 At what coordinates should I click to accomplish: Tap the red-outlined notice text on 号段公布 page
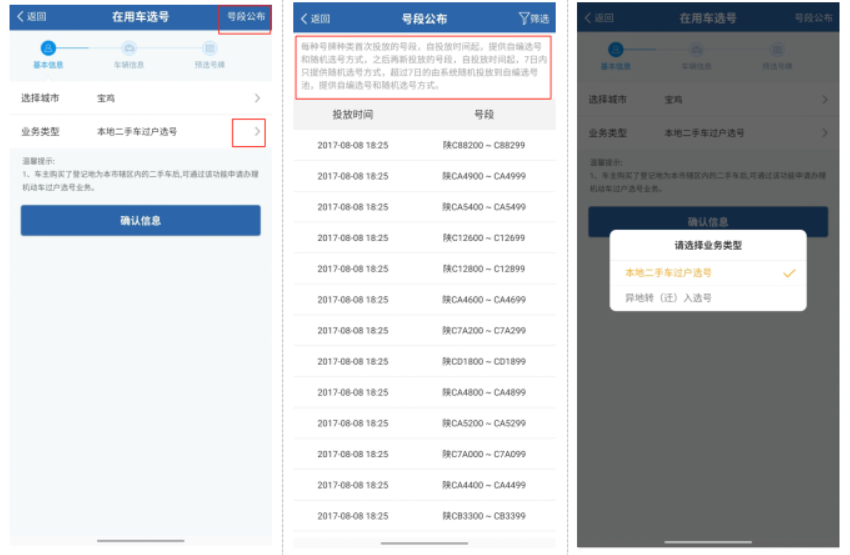(x=424, y=66)
